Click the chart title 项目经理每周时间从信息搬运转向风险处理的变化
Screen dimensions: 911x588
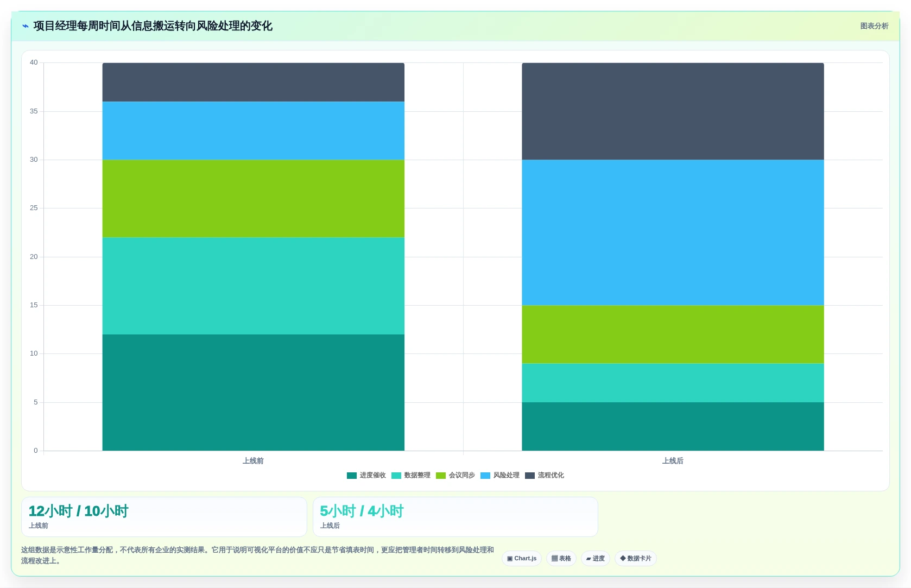(x=153, y=26)
